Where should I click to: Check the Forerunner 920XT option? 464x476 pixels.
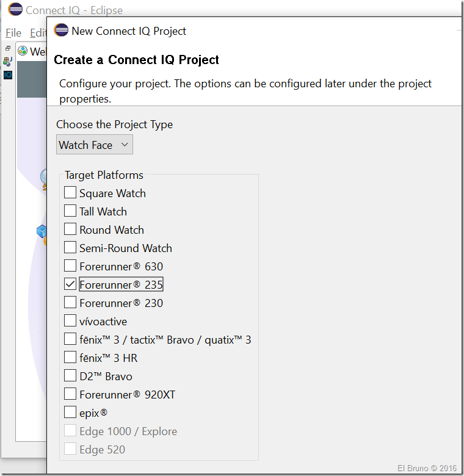click(x=70, y=395)
